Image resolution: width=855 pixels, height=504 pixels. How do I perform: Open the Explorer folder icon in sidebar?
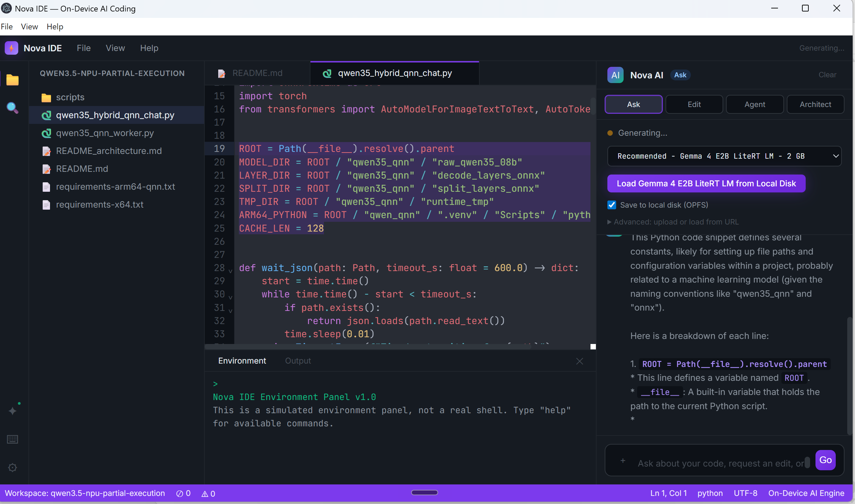coord(12,80)
